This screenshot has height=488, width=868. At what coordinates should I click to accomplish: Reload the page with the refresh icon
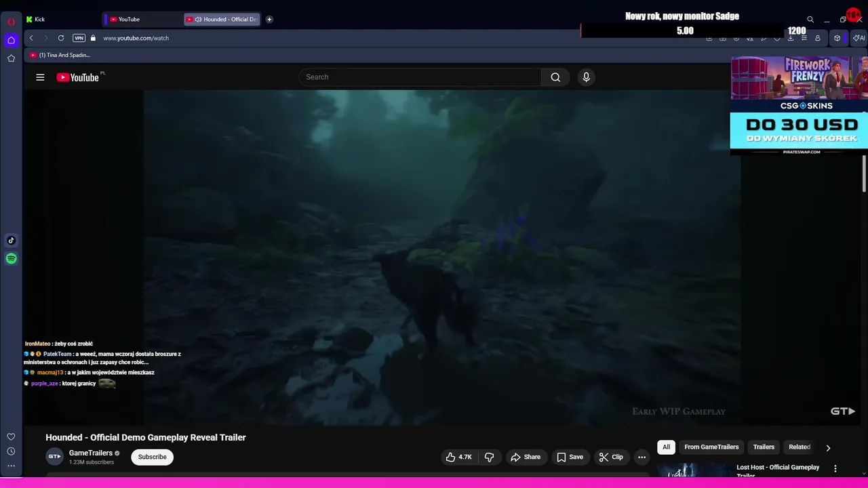pos(61,38)
